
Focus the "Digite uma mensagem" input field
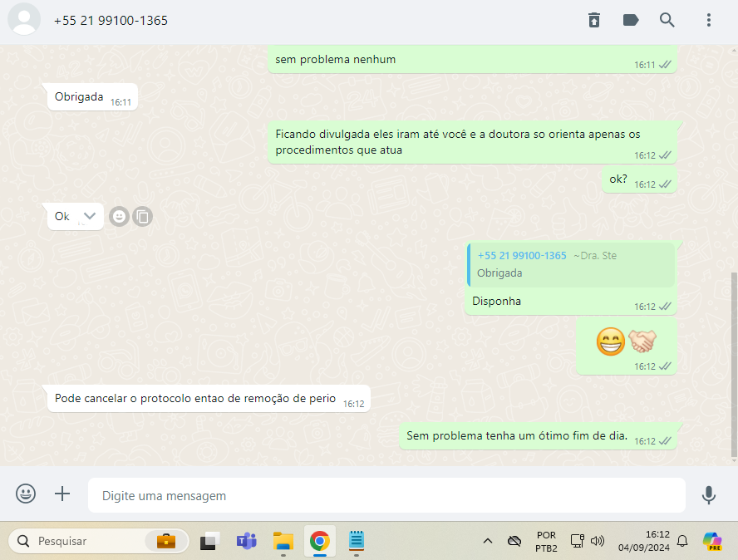point(386,495)
